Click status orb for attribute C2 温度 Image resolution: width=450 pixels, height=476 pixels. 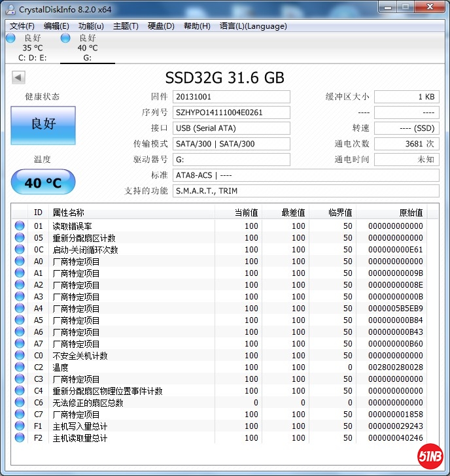pos(20,367)
